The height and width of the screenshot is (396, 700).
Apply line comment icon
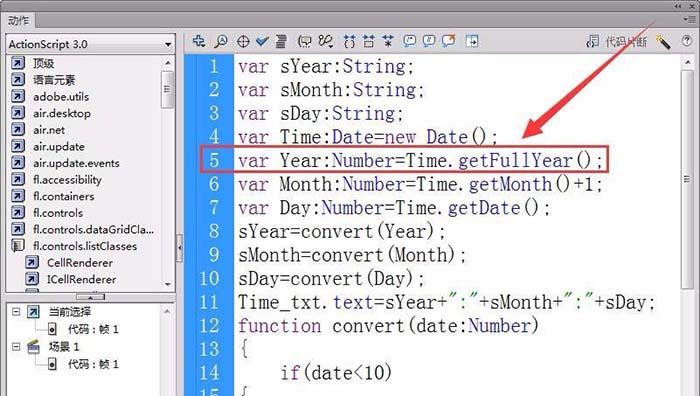coord(429,42)
